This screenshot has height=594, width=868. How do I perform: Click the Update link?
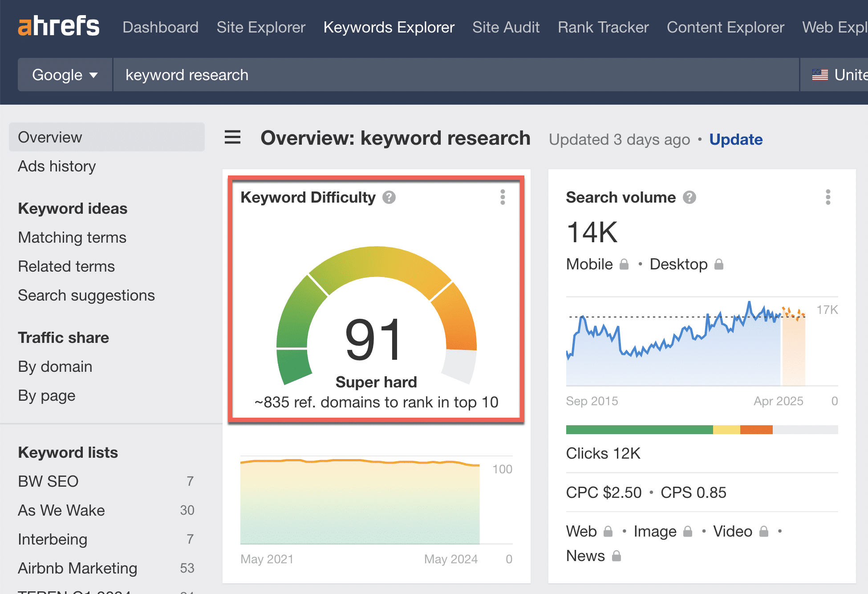point(736,139)
